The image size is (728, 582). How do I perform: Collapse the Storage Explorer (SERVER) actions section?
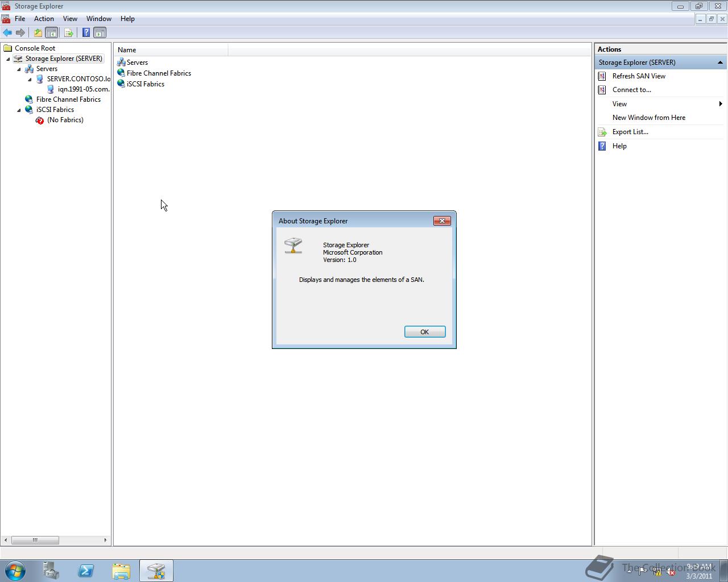click(x=720, y=63)
